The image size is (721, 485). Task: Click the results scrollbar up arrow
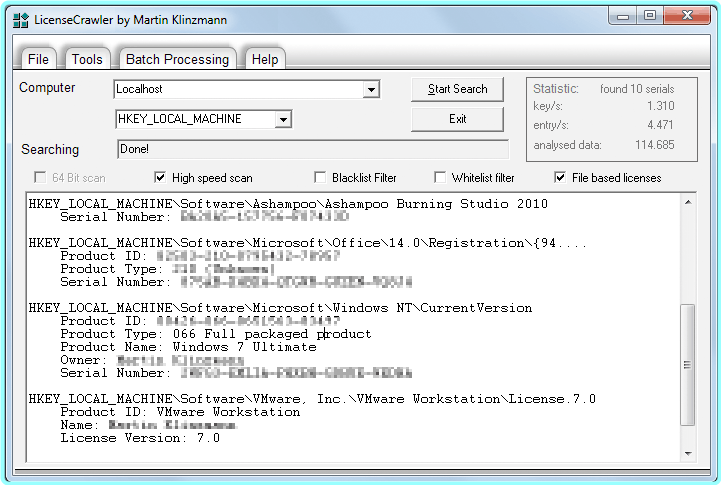click(688, 203)
